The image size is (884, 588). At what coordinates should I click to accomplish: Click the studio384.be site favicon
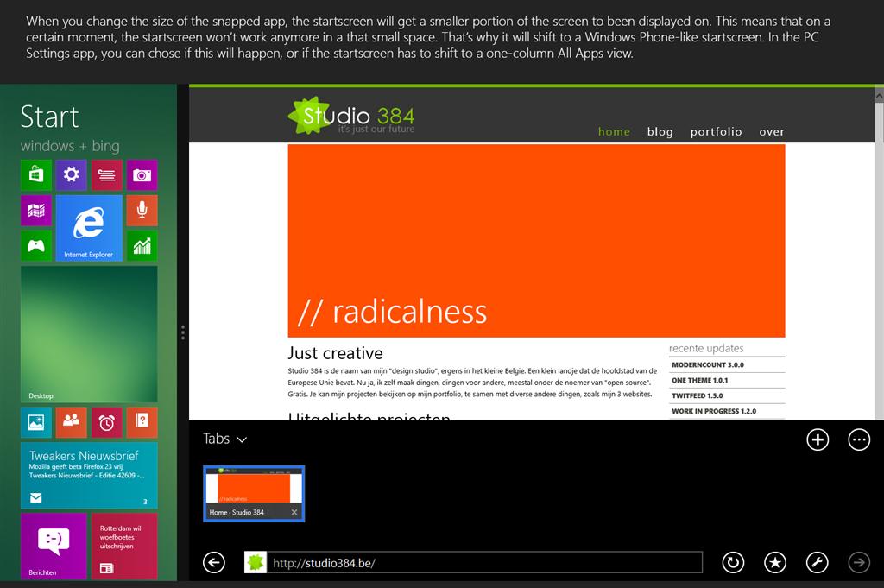(255, 562)
